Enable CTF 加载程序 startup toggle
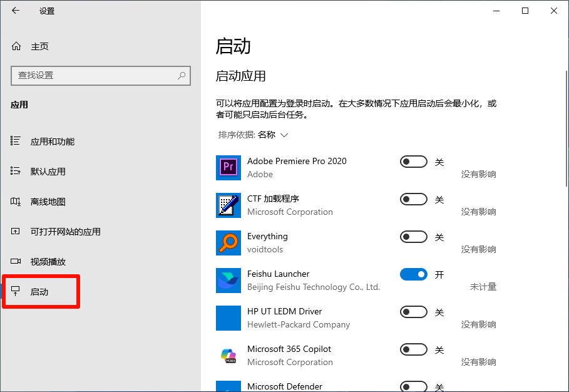The height and width of the screenshot is (392, 569). [414, 199]
